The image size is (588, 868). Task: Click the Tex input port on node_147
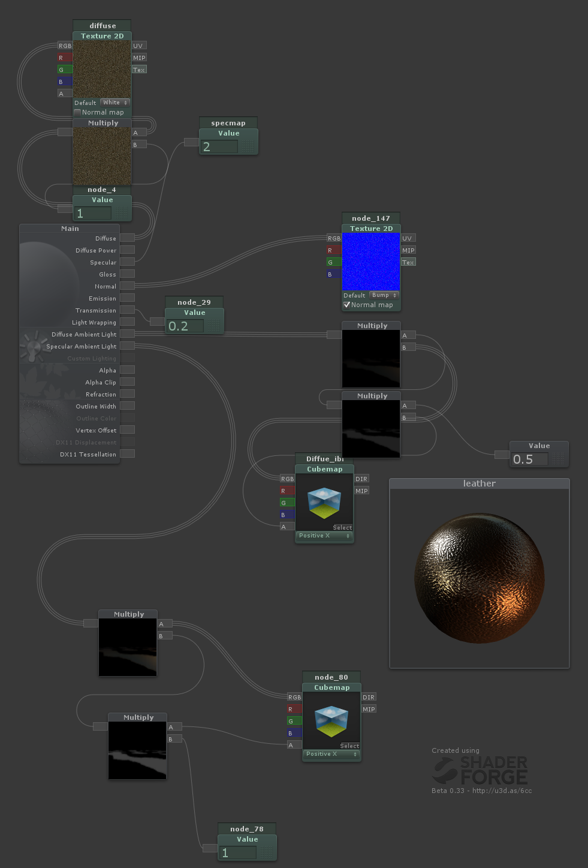pos(408,262)
